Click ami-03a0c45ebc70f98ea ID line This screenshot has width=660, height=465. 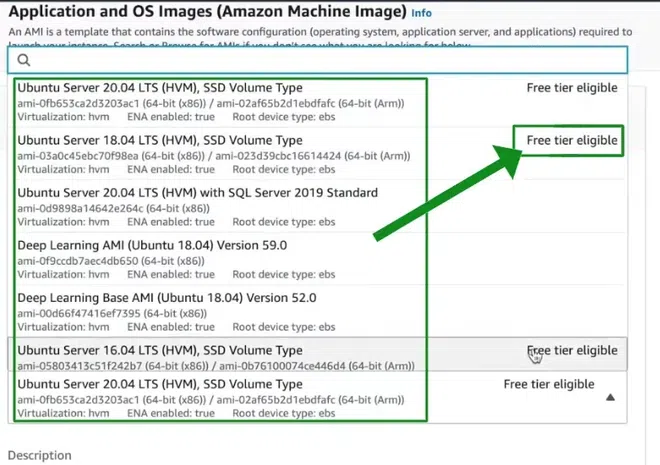214,156
